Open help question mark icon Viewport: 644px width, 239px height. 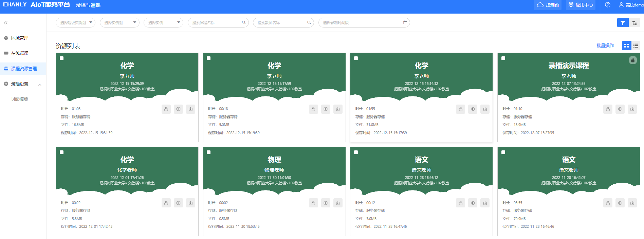(x=608, y=5)
